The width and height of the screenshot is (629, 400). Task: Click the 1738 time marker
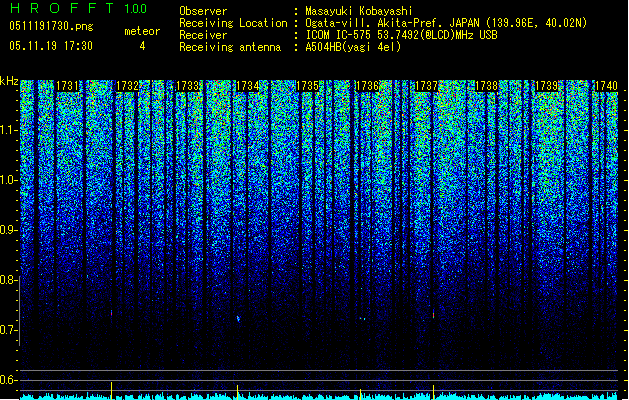coord(487,86)
